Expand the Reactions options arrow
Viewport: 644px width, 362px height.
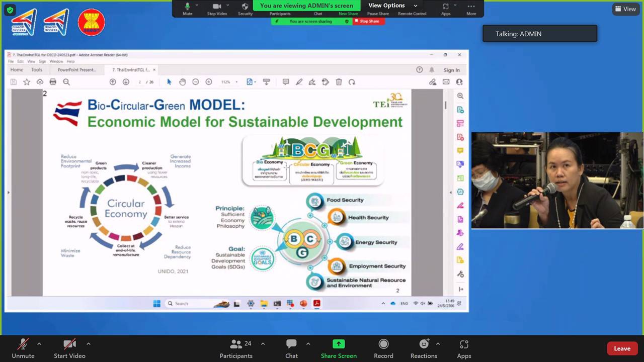tap(438, 344)
